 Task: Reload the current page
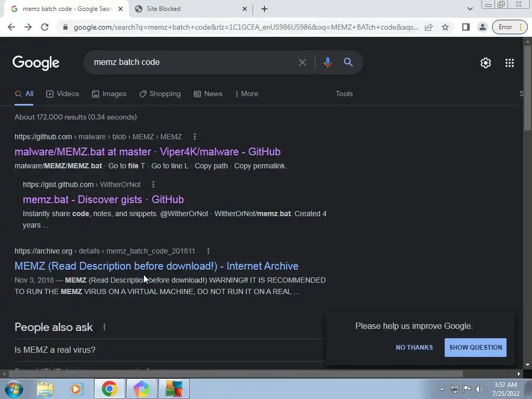45,27
